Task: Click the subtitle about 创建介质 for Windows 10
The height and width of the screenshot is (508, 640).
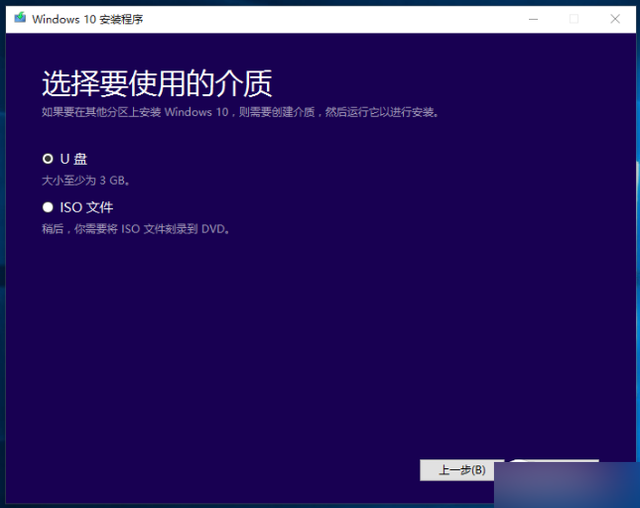Action: [240, 112]
